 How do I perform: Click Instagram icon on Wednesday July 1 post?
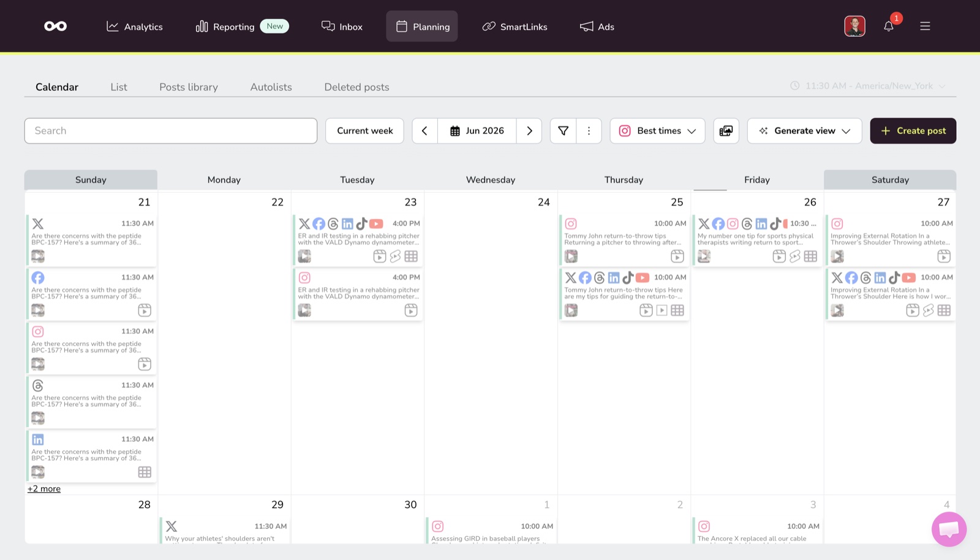point(438,526)
